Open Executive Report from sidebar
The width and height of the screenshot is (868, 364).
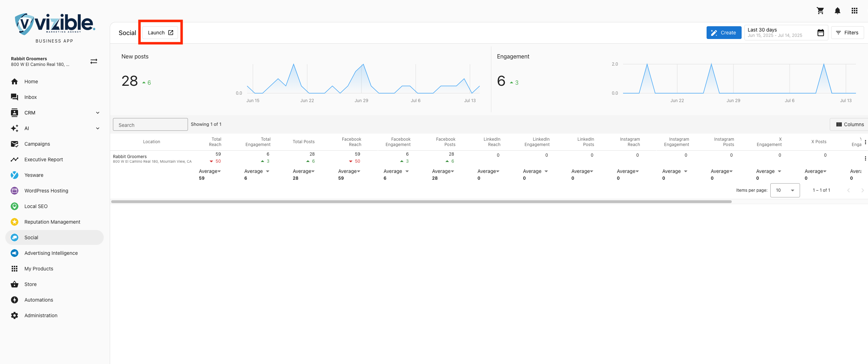coord(44,159)
